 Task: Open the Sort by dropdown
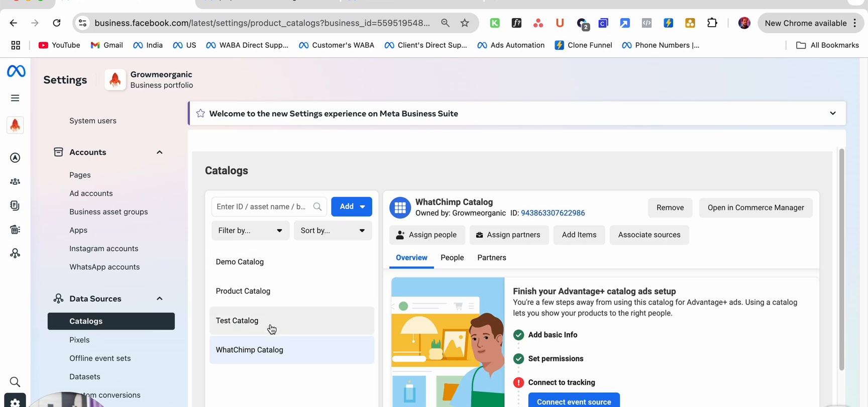333,231
